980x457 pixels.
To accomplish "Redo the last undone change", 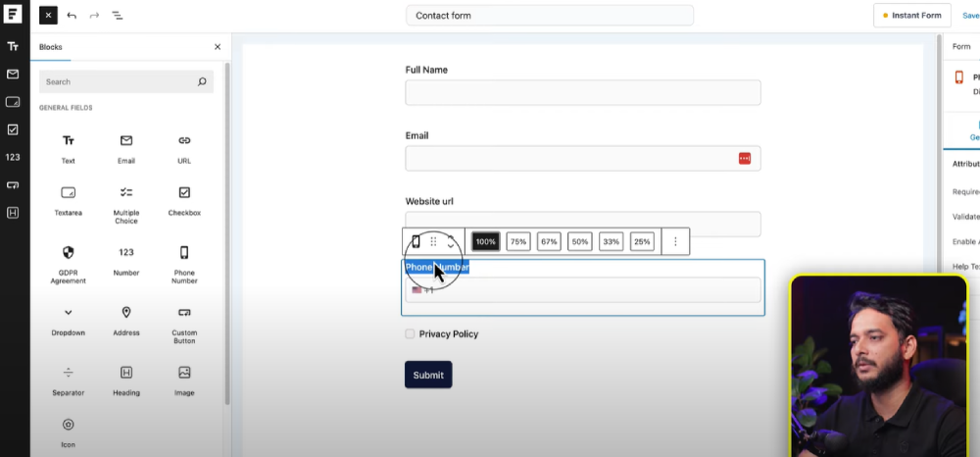I will pyautogui.click(x=94, y=15).
